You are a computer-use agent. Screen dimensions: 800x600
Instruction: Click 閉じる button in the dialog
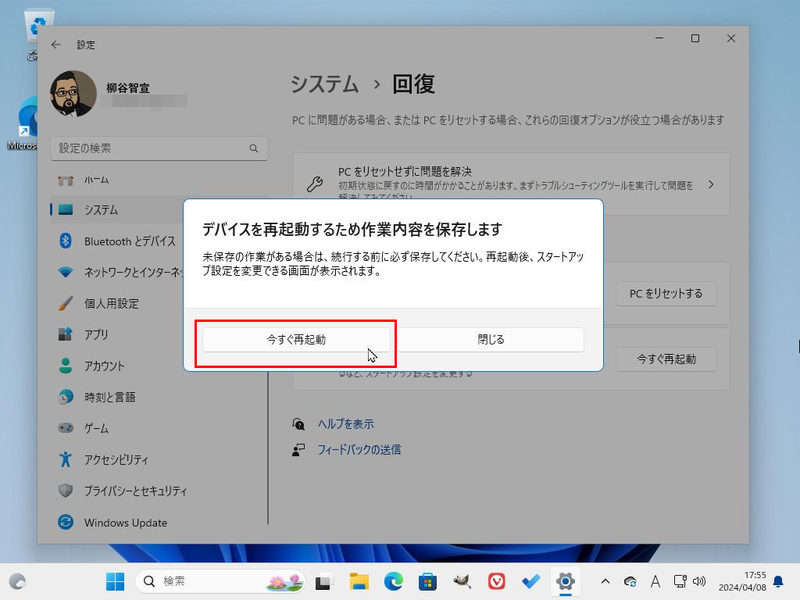(490, 340)
